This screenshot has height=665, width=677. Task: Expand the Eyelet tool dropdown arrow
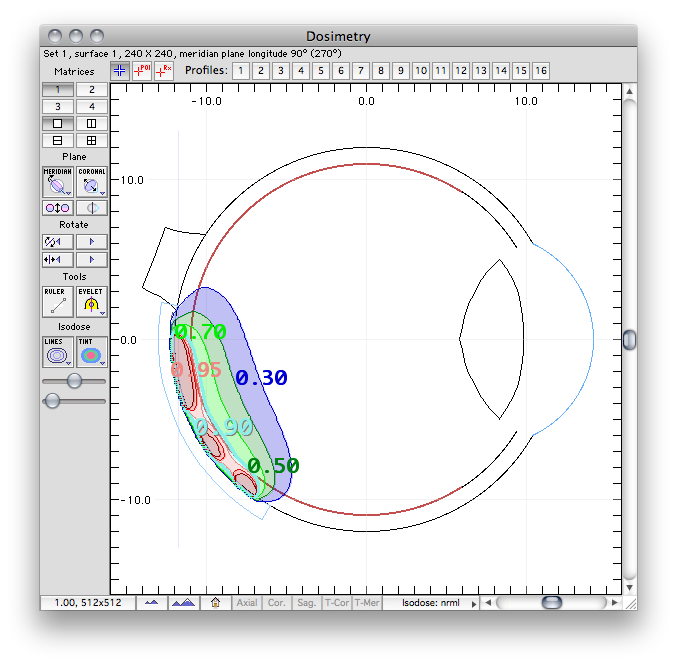103,313
